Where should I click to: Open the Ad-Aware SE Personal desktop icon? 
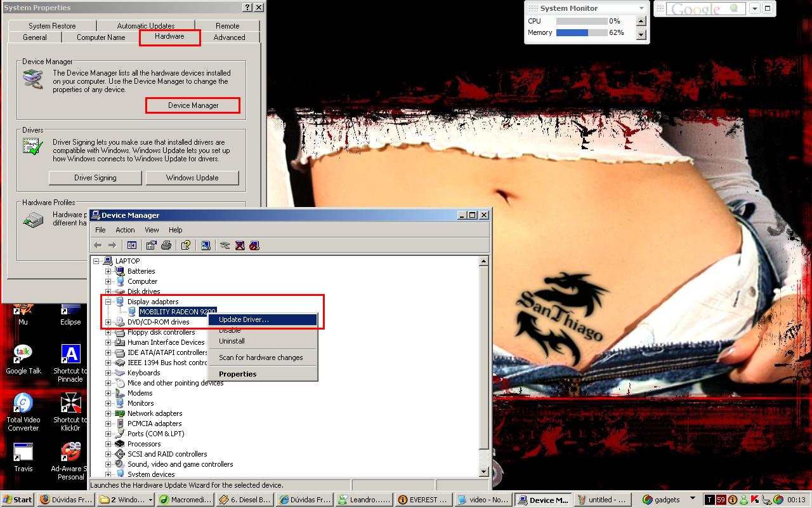click(x=70, y=461)
